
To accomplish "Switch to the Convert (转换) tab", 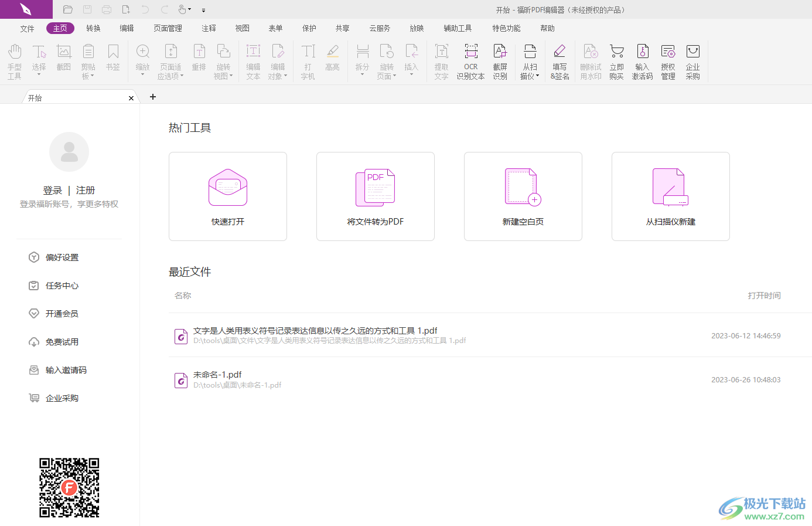I will tap(93, 28).
